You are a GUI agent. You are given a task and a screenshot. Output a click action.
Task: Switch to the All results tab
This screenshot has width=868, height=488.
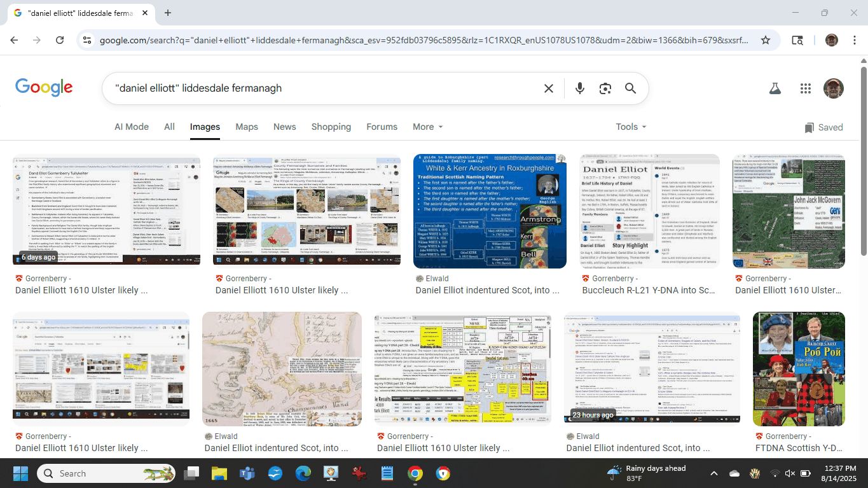[x=169, y=127]
